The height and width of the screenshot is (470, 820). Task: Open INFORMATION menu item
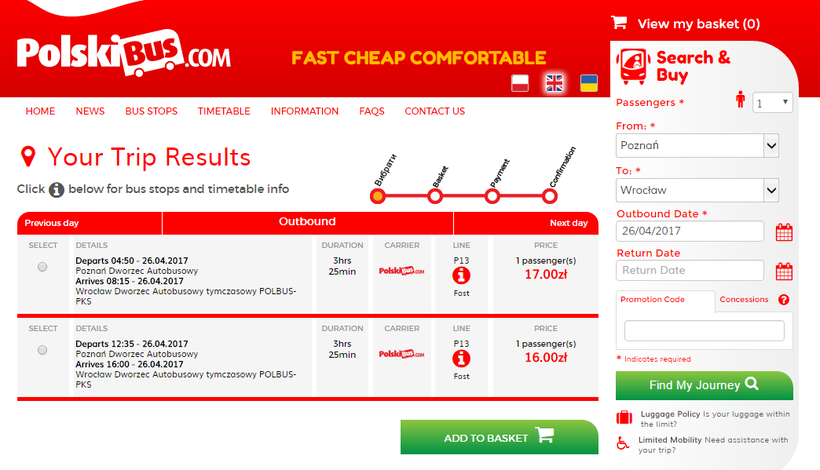pyautogui.click(x=304, y=111)
